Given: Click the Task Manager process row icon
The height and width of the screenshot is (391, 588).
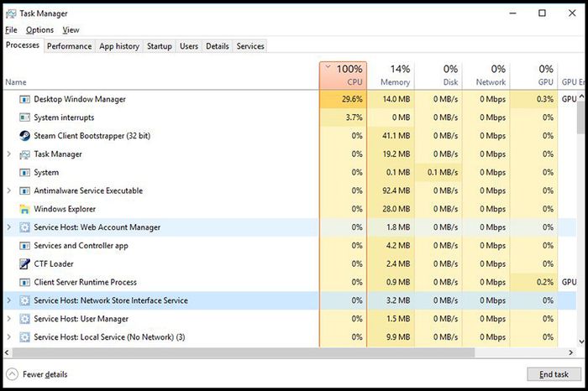Looking at the screenshot, I should (24, 154).
